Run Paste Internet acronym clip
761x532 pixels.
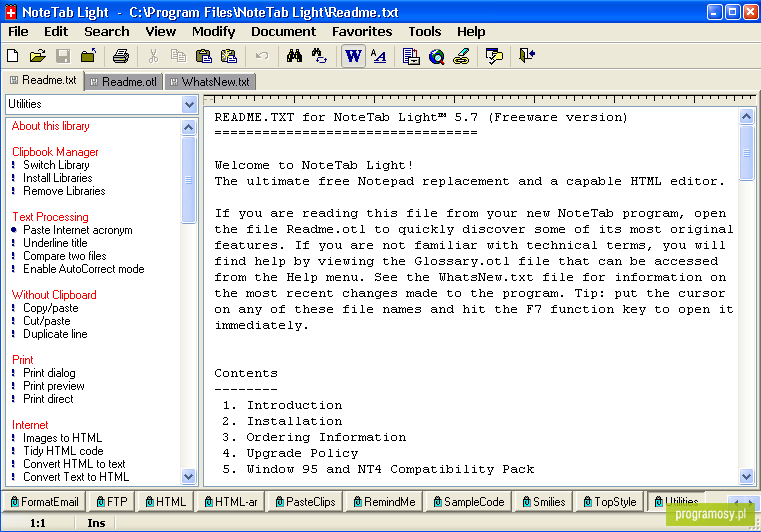click(x=78, y=230)
